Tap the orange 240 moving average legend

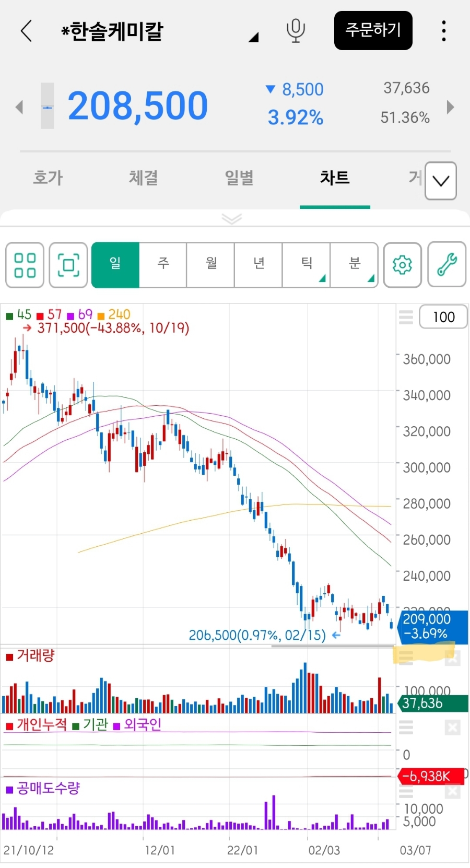point(114,314)
